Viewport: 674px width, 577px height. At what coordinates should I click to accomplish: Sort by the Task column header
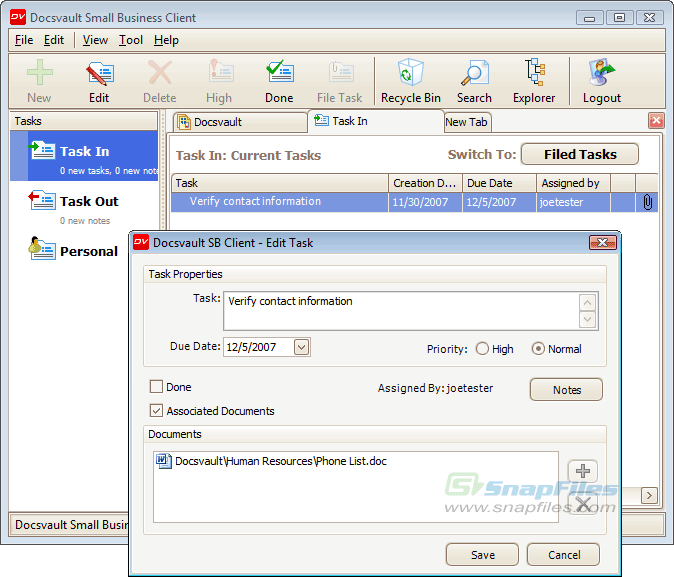(x=280, y=183)
